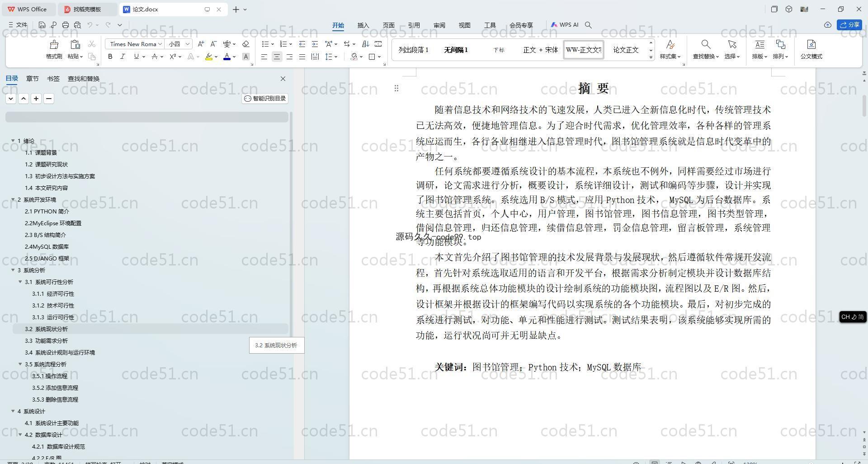Image resolution: width=868 pixels, height=464 pixels.
Task: Toggle Italic formatting
Action: (x=123, y=57)
